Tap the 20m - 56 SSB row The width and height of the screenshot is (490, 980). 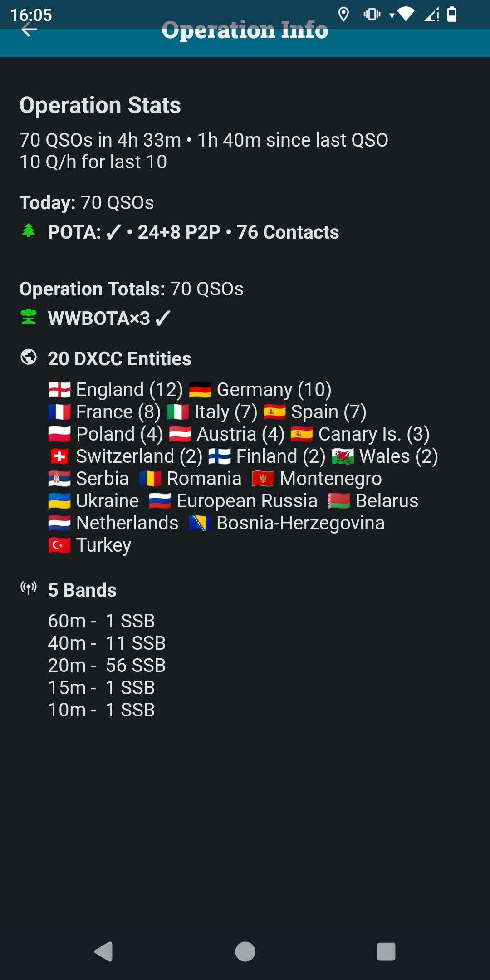click(x=107, y=666)
